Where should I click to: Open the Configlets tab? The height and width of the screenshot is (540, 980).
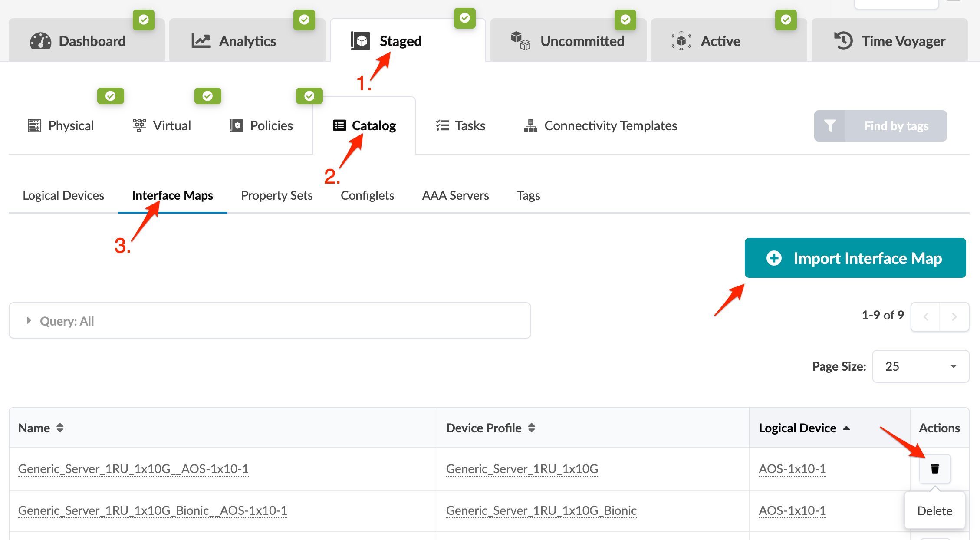pos(367,196)
